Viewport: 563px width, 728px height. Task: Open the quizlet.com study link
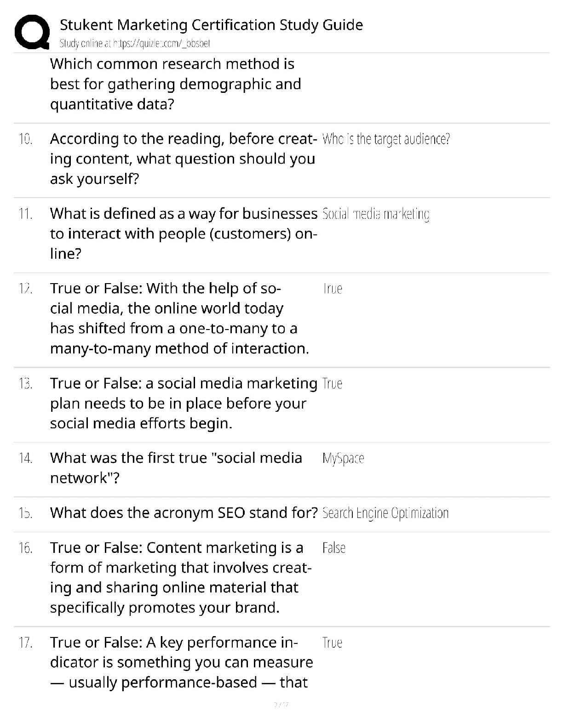[135, 44]
